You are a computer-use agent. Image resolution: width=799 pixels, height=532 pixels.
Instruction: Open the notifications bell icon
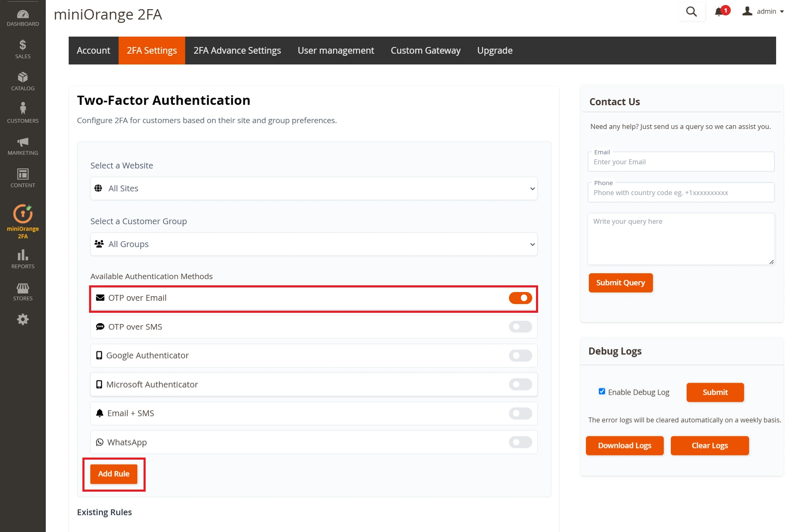click(719, 12)
